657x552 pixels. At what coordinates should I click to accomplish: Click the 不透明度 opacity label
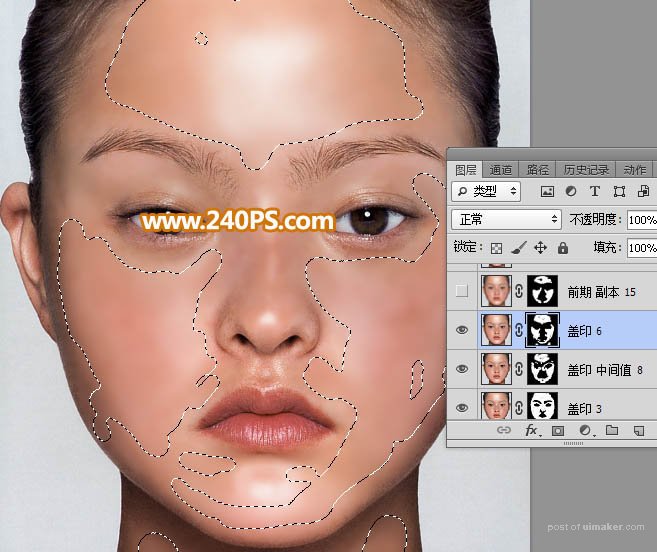click(595, 219)
